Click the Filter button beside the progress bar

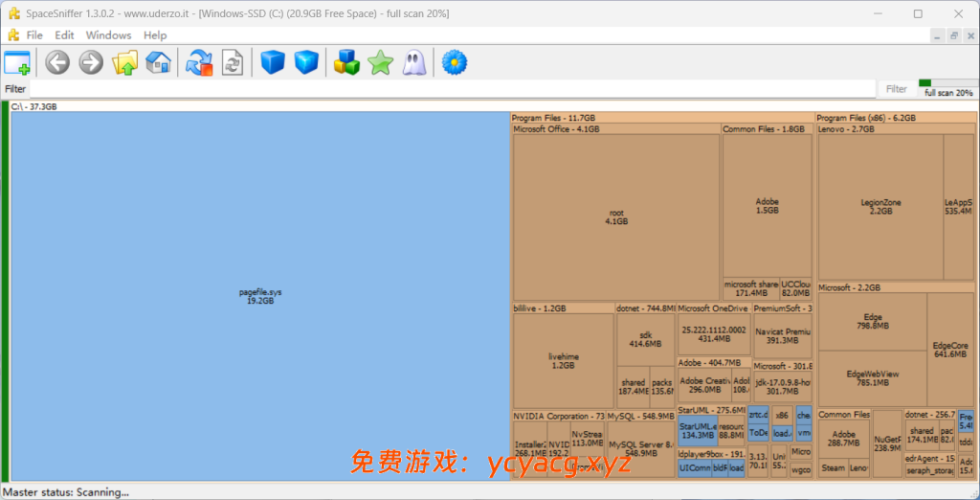(x=896, y=89)
